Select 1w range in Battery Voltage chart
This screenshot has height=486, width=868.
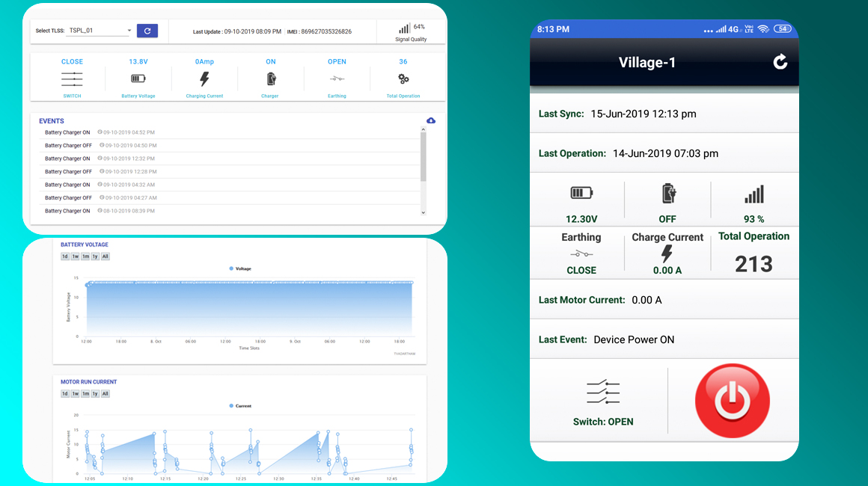click(x=76, y=256)
